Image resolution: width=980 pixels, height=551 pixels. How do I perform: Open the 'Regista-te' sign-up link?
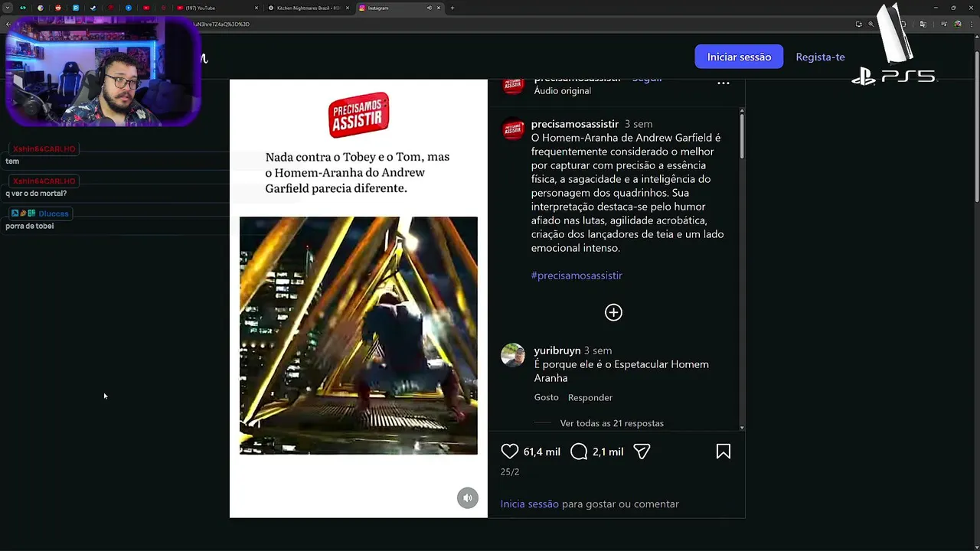(820, 57)
